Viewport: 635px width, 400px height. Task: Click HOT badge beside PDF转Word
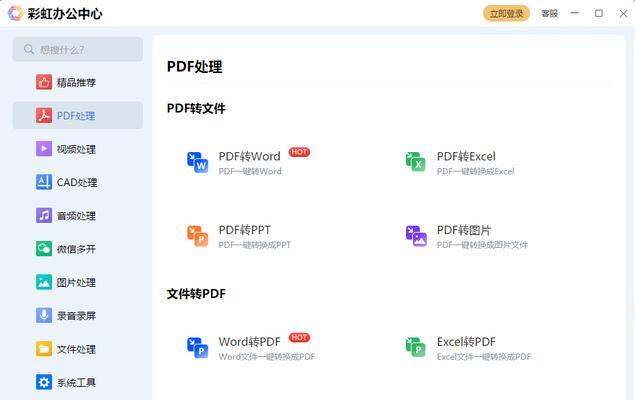tap(299, 152)
